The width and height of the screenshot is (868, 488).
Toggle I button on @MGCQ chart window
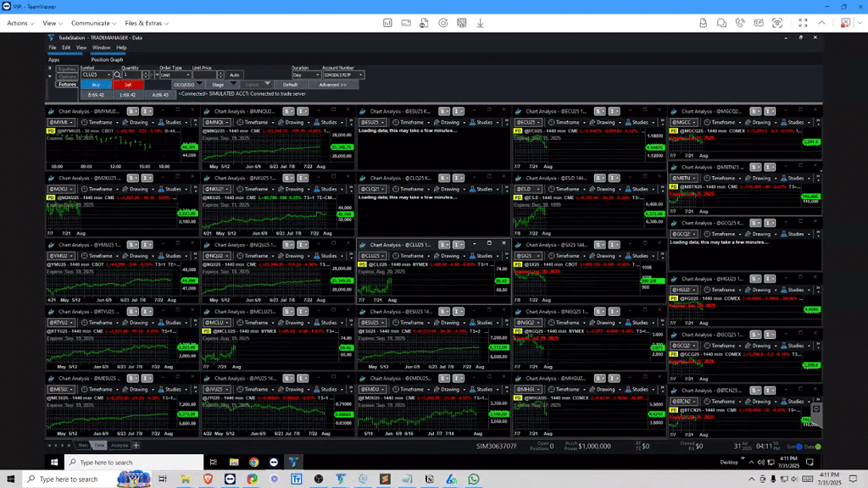click(x=770, y=111)
